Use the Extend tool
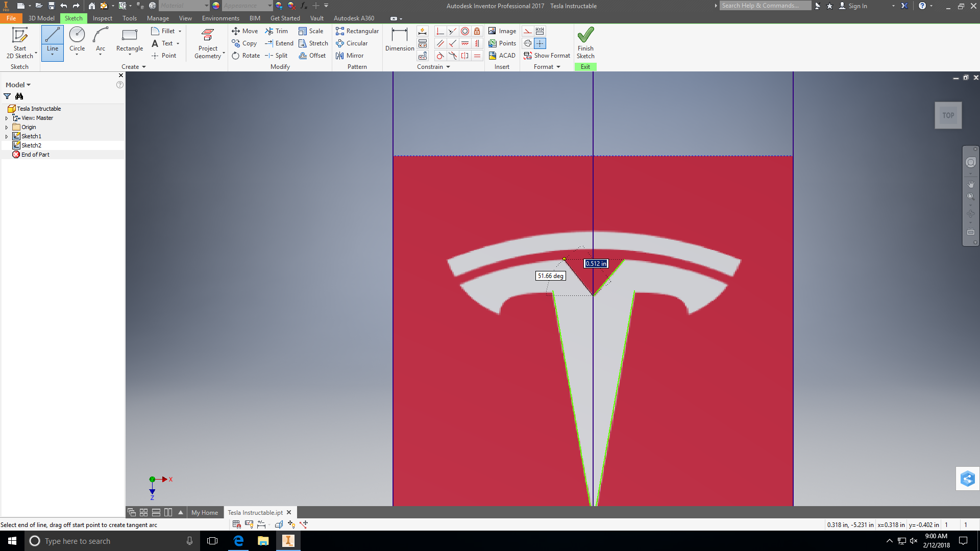Viewport: 980px width, 551px height. 279,43
